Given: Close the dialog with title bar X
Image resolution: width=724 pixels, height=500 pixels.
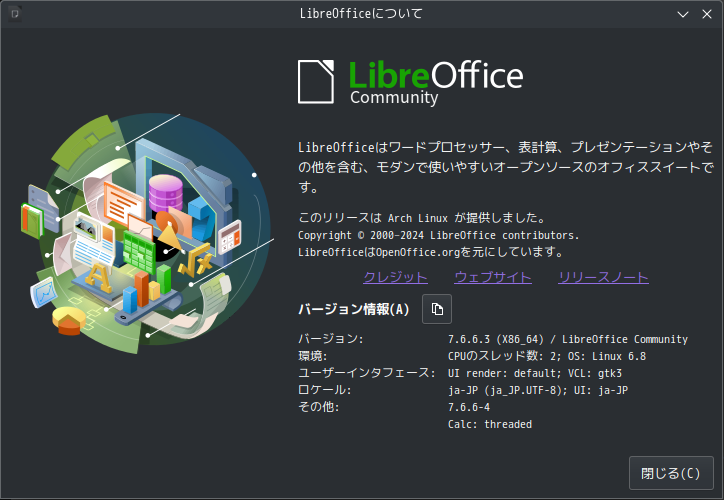Looking at the screenshot, I should click(706, 14).
